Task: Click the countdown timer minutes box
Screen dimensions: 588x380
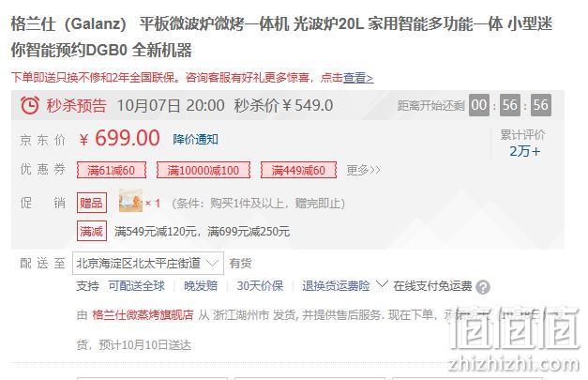Action: (510, 105)
